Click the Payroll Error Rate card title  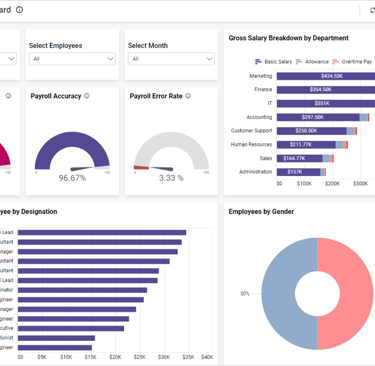click(156, 96)
